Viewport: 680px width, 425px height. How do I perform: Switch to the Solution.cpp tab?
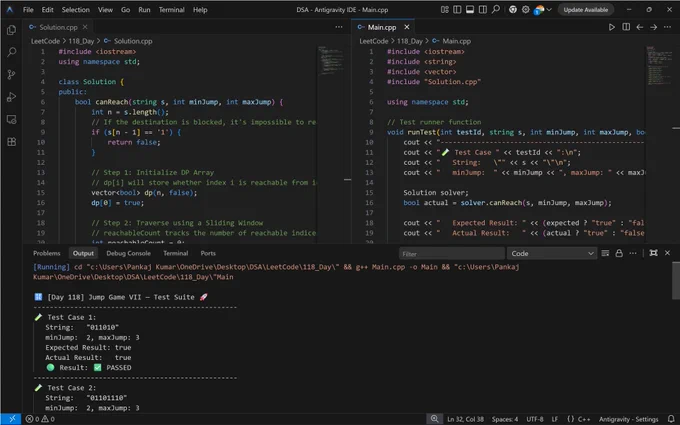coord(58,27)
